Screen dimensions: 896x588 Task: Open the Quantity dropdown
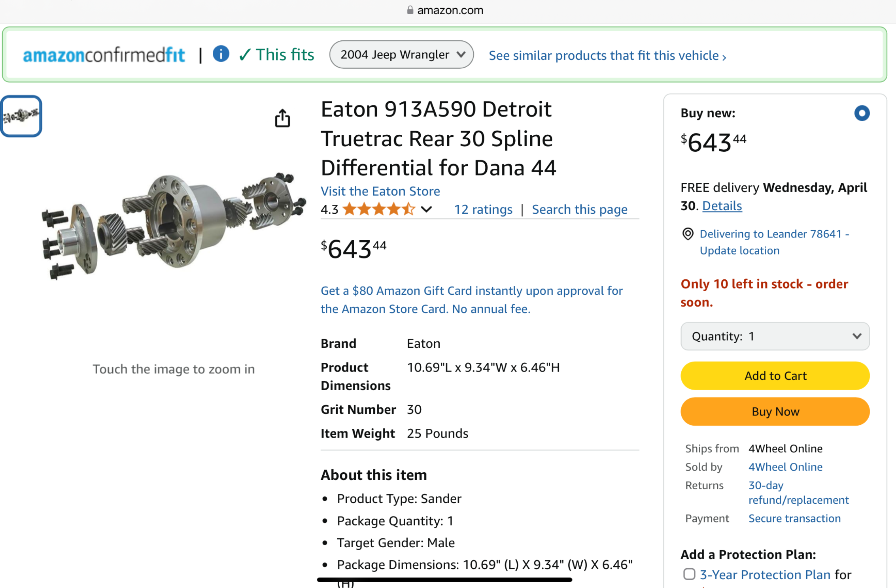coord(775,336)
